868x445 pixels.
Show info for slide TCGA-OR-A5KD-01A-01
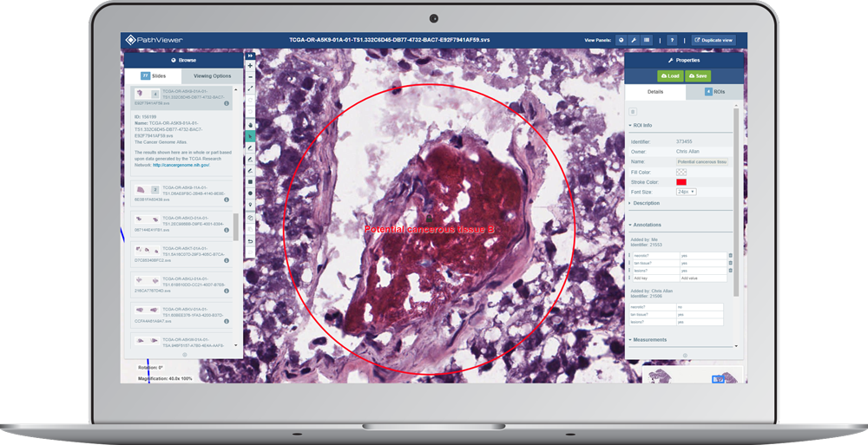click(x=227, y=230)
